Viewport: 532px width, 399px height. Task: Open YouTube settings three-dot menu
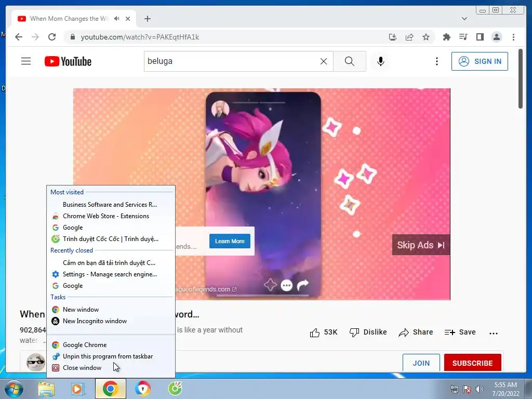point(436,61)
